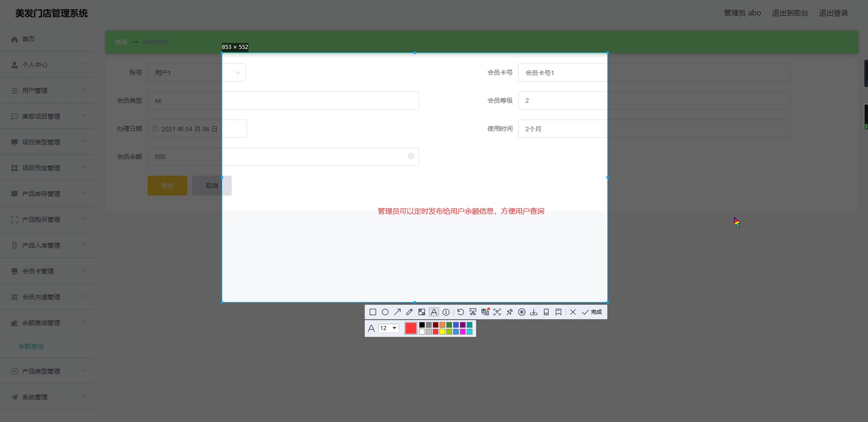
Task: Click the icon beside 会员充值管理
Action: [14, 297]
